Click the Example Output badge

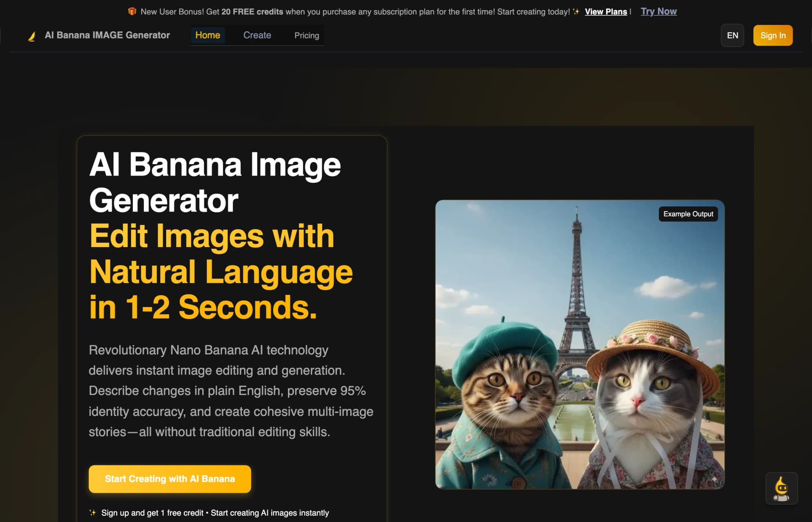pos(688,214)
